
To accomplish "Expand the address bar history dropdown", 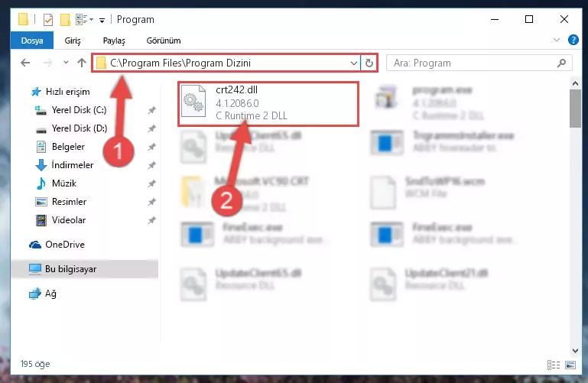I will 353,63.
